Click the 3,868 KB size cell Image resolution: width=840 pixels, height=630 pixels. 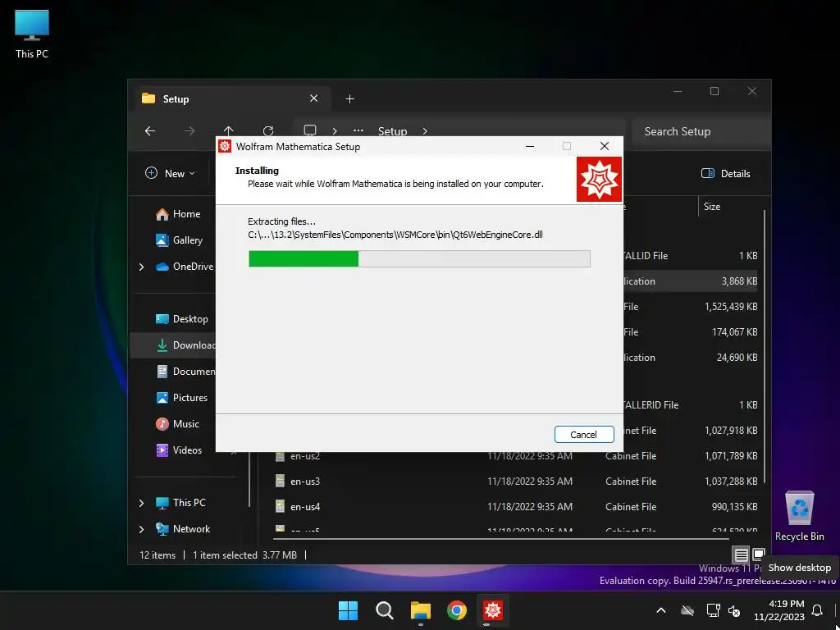pyautogui.click(x=739, y=281)
